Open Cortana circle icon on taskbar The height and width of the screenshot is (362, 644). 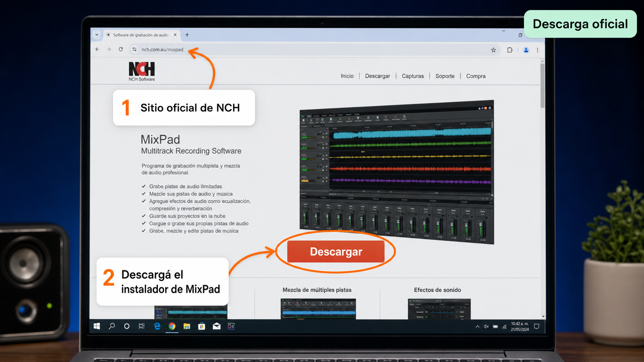(x=127, y=326)
